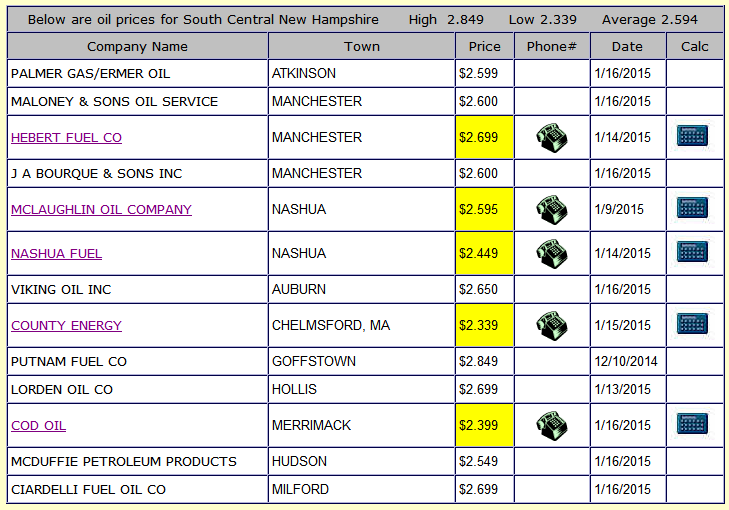Open calculator for McLaughlin Oil Company

click(692, 208)
